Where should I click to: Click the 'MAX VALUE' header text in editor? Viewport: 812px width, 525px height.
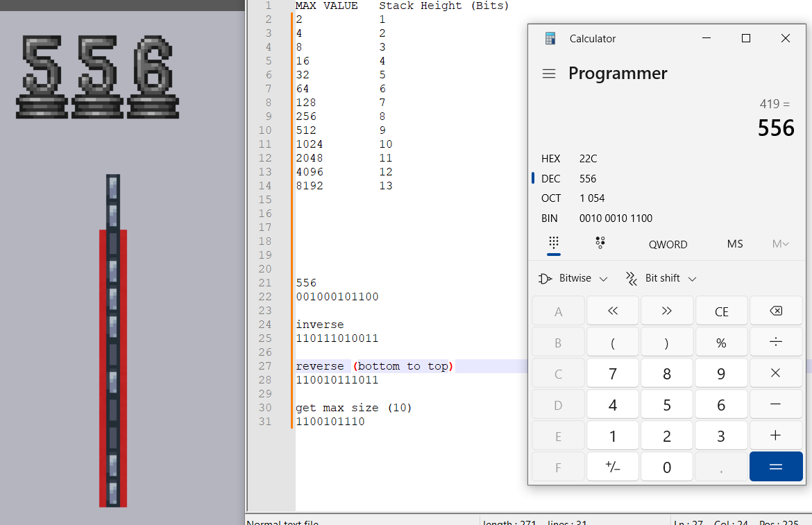pos(327,6)
